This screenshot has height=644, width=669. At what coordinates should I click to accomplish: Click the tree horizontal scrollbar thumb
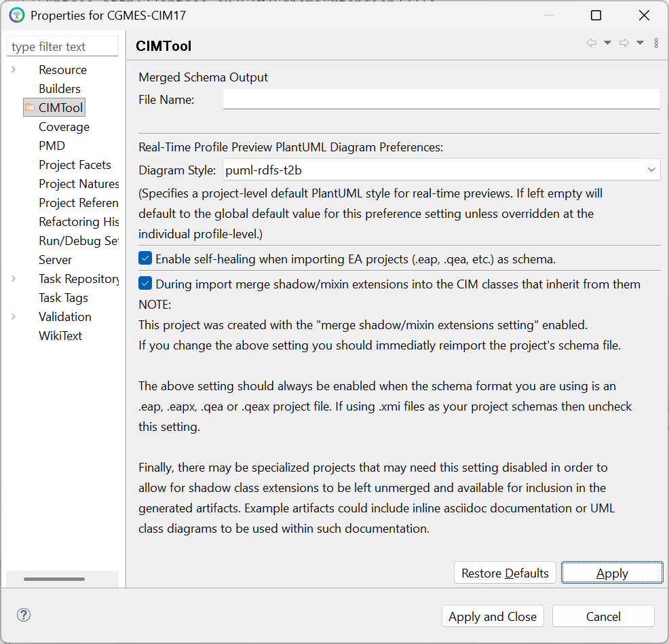click(54, 579)
